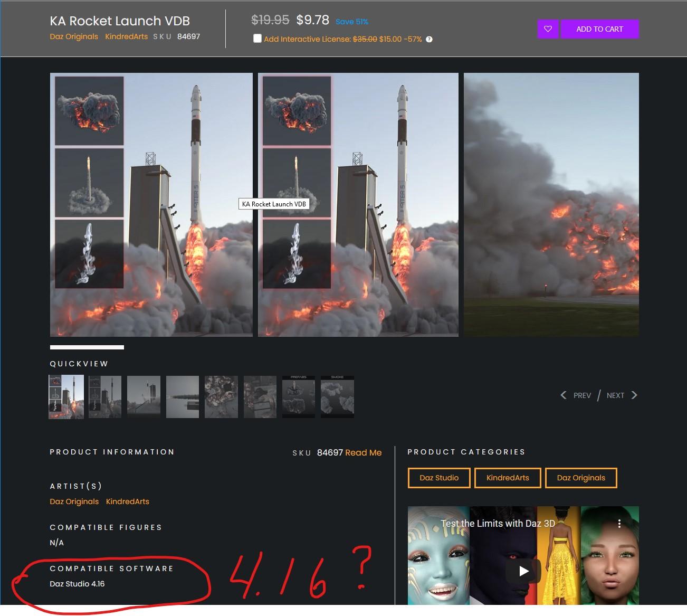Select the Daz Originals category button
Image resolution: width=687 pixels, height=616 pixels.
pyautogui.click(x=581, y=478)
